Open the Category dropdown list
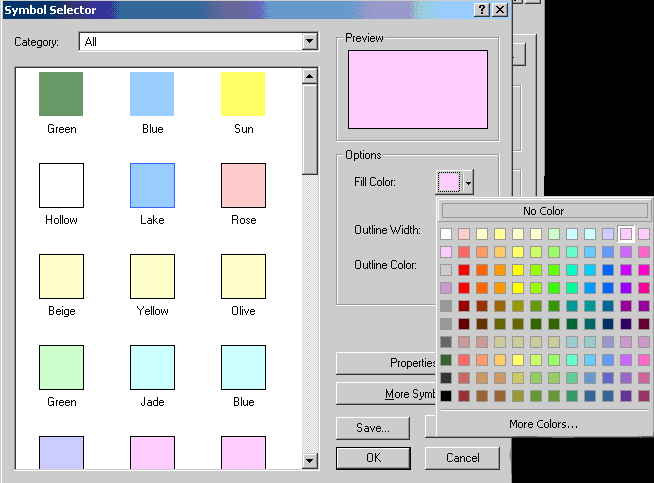Image resolution: width=654 pixels, height=483 pixels. (309, 41)
